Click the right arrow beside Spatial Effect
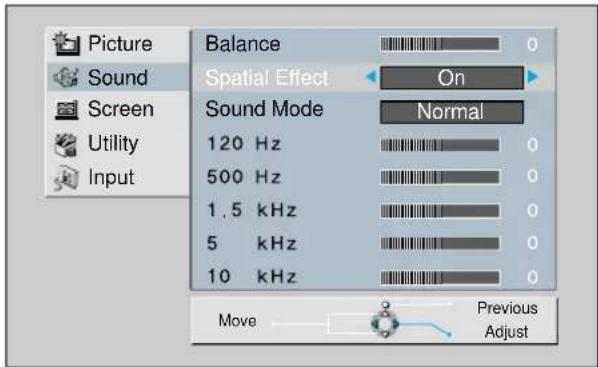This screenshot has height=367, width=598. click(x=533, y=77)
